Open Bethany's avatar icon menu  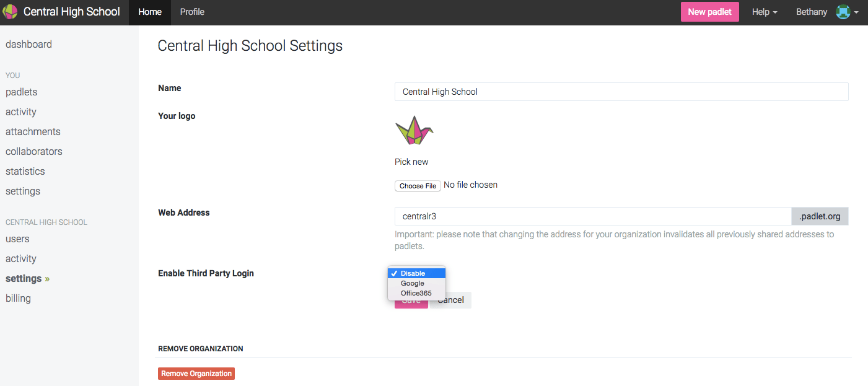844,12
